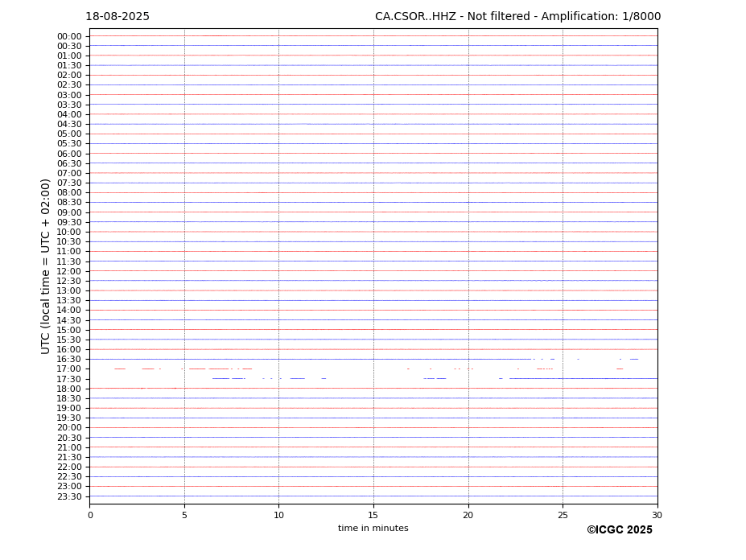Viewport: 746px width, 560px height.
Task: Click the x-axis tick label 0
Action: 90,515
